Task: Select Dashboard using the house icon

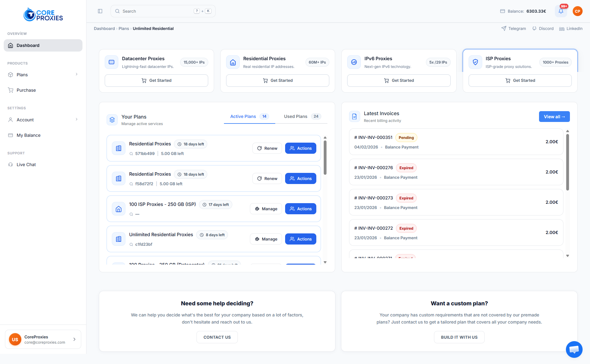Action: (11, 45)
